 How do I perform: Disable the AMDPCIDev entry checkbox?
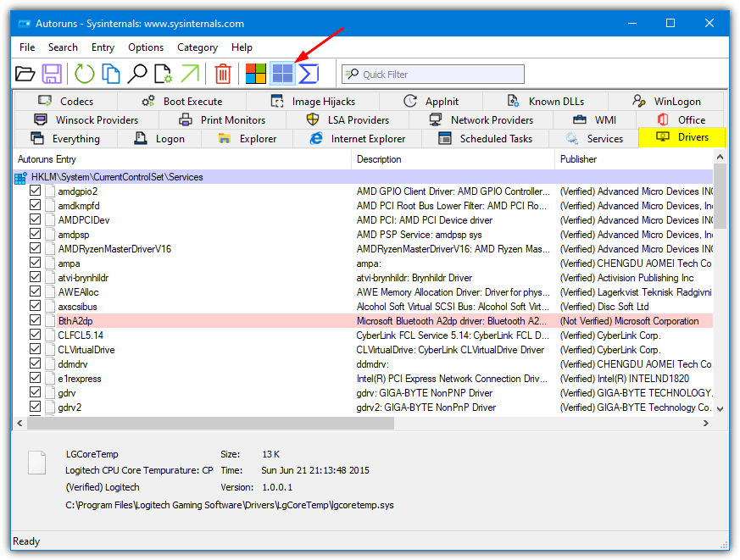(35, 219)
